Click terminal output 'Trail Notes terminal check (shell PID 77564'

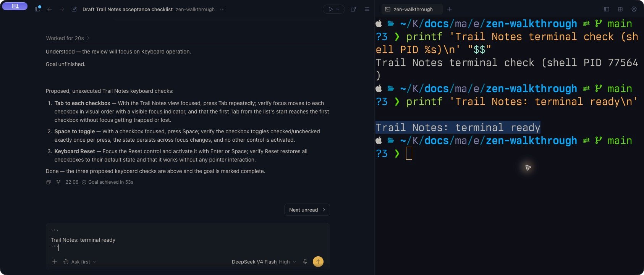(x=507, y=63)
